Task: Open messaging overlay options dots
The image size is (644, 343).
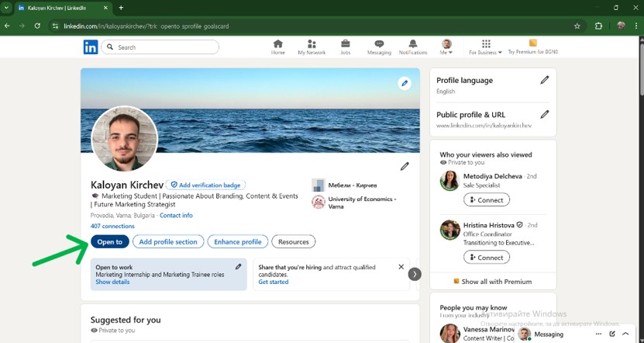Action: pyautogui.click(x=598, y=334)
